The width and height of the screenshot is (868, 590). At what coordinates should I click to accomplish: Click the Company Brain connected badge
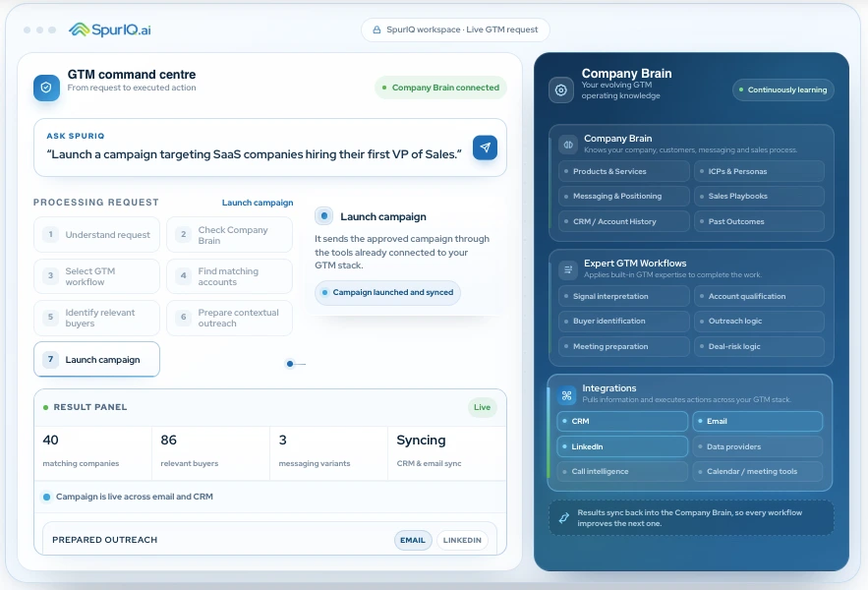[440, 88]
